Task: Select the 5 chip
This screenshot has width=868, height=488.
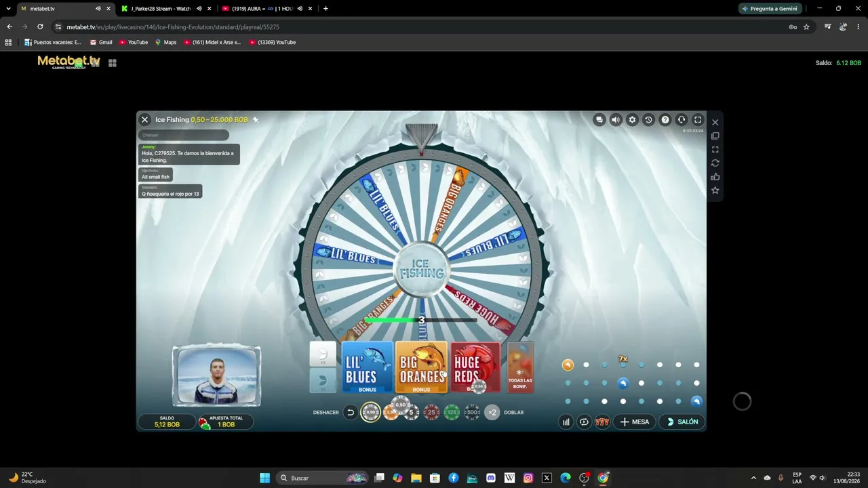Action: pyautogui.click(x=411, y=412)
